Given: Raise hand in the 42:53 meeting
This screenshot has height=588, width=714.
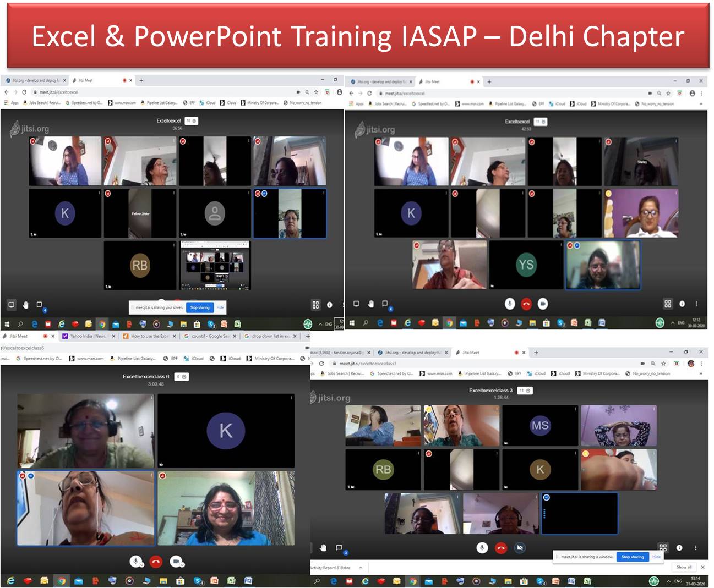Looking at the screenshot, I should tap(370, 304).
